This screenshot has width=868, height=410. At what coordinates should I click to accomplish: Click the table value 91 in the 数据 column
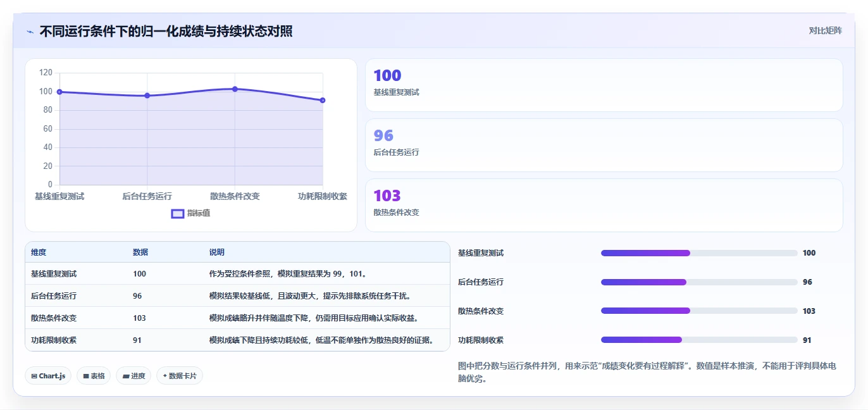pos(137,340)
